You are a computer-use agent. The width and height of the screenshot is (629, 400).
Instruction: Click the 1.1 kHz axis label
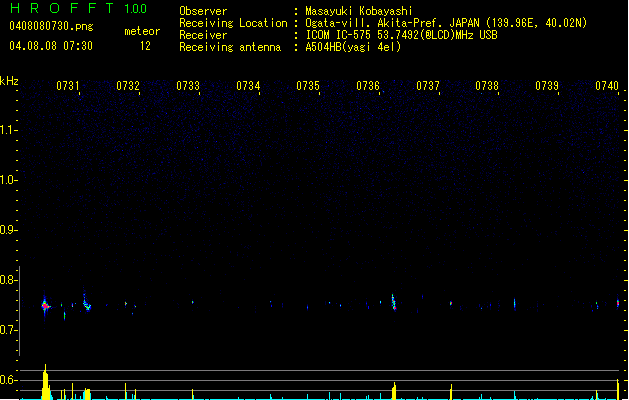click(x=8, y=130)
